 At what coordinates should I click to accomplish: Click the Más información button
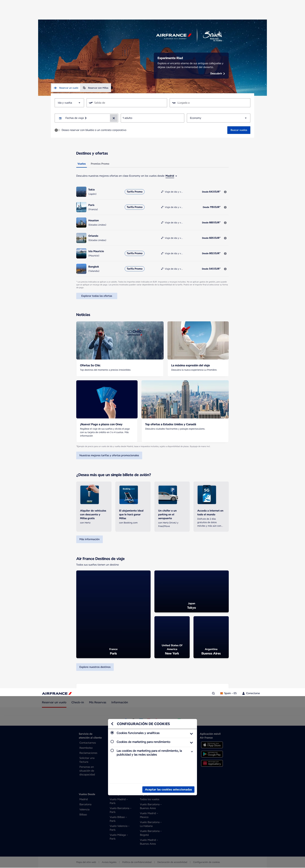tap(89, 539)
